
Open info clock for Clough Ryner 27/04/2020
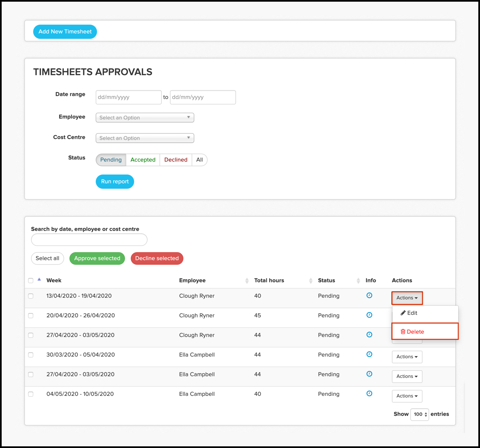tap(369, 334)
